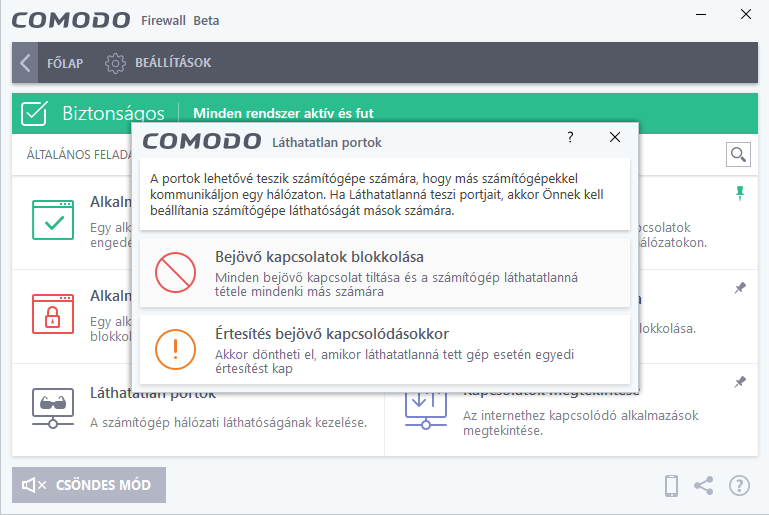Open the ÁLTALÁNOS FELADATOK tab

tap(78, 154)
